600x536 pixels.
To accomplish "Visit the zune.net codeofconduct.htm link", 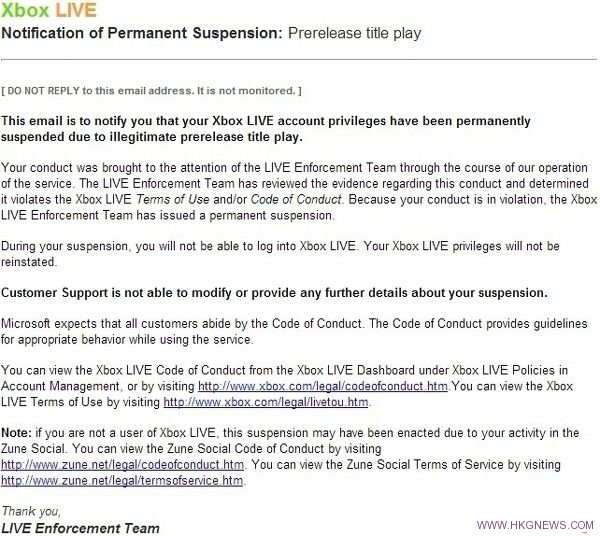I will pos(122,464).
